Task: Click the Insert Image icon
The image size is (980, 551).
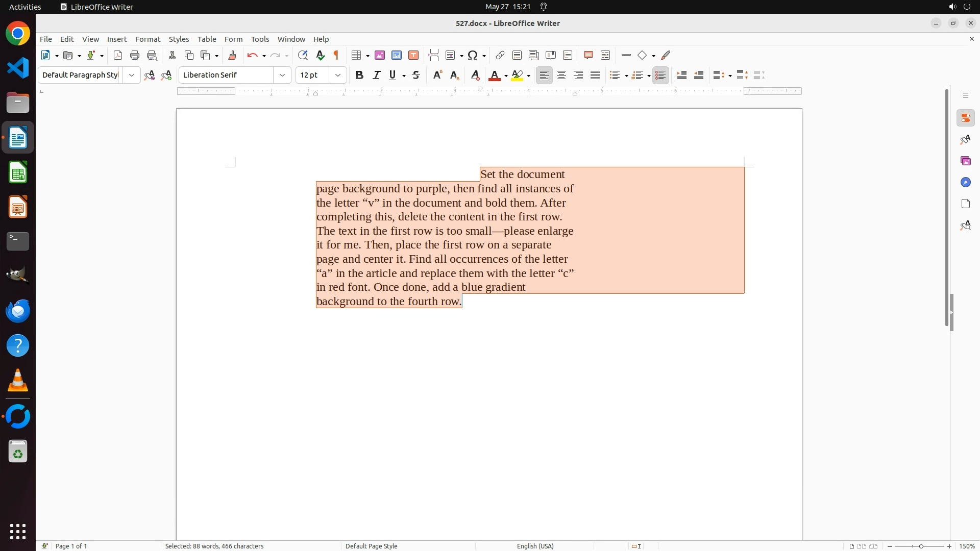Action: pos(380,55)
